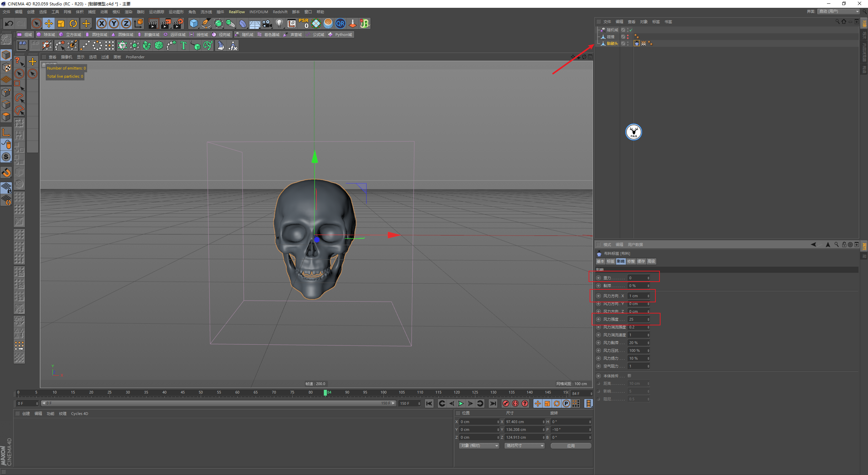Open the RealFlow menu
868x475 pixels.
click(236, 12)
